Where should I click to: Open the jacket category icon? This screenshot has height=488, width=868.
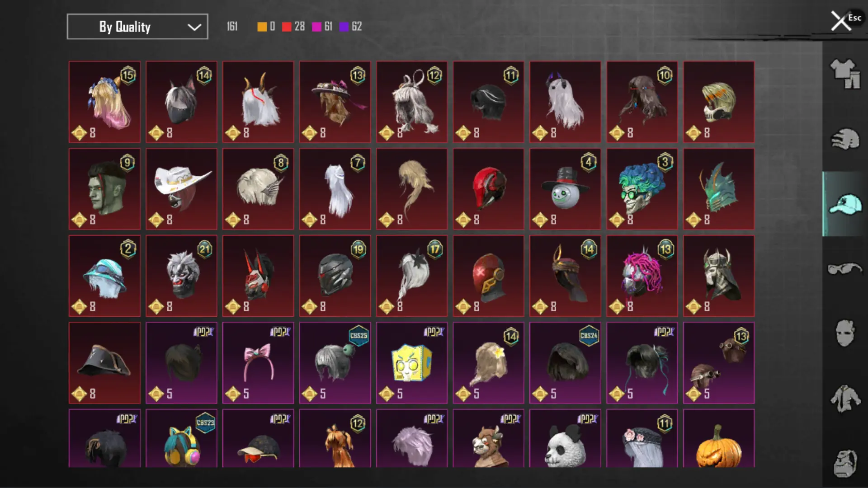tap(845, 398)
